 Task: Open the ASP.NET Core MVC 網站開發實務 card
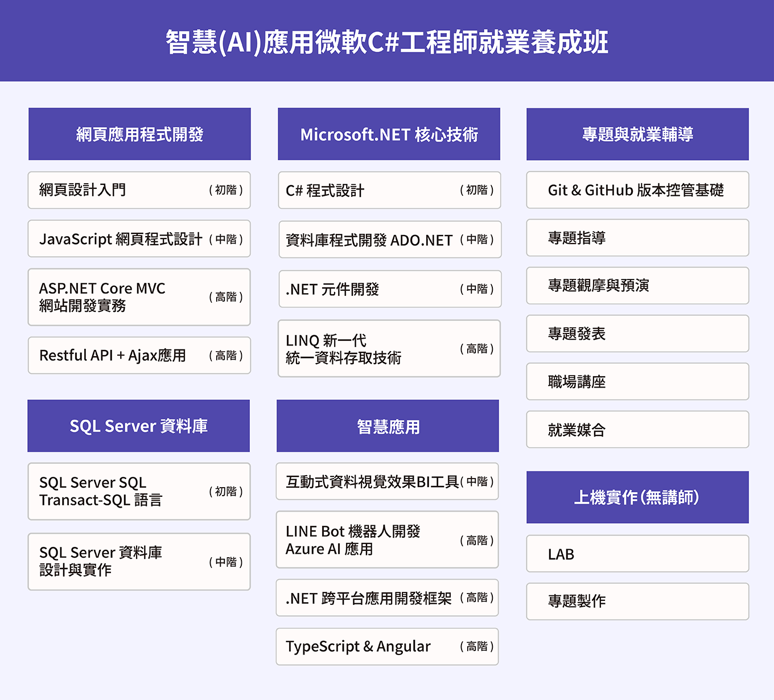139,297
